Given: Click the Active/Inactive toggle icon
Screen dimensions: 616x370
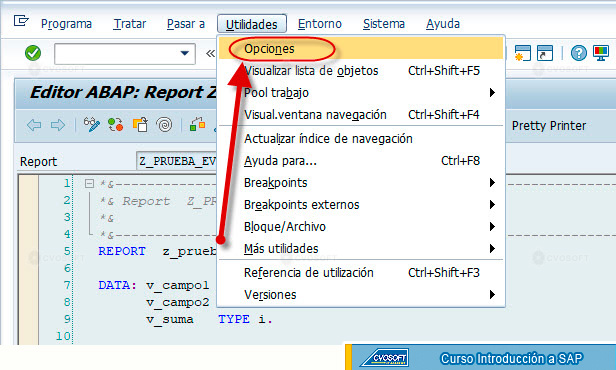Looking at the screenshot, I should coord(116,125).
